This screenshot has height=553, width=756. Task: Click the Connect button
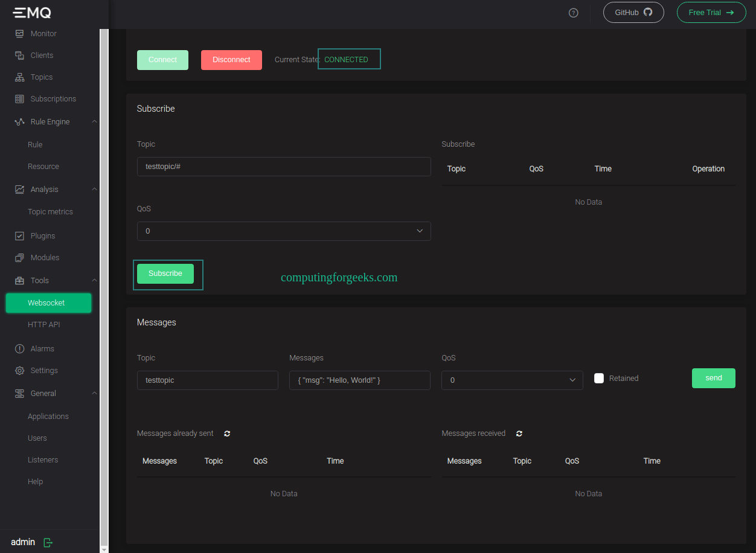point(162,60)
